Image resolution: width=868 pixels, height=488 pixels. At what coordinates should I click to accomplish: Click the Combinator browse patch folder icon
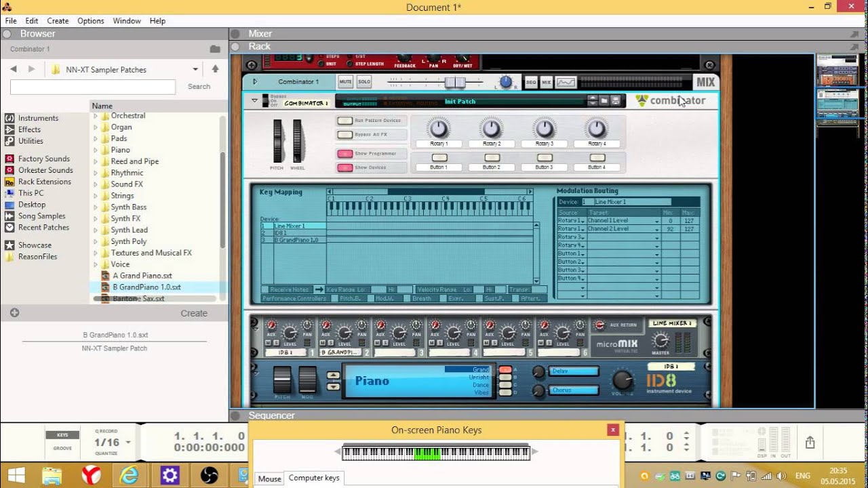(604, 101)
